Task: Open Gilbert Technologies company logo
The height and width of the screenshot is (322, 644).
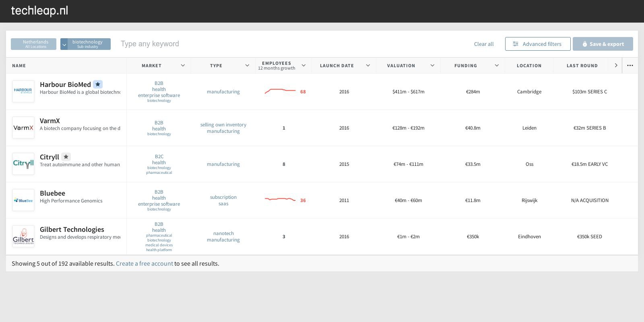Action: point(23,236)
